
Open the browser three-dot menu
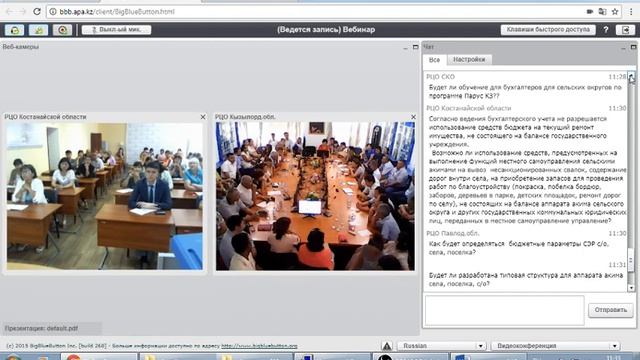[x=631, y=12]
